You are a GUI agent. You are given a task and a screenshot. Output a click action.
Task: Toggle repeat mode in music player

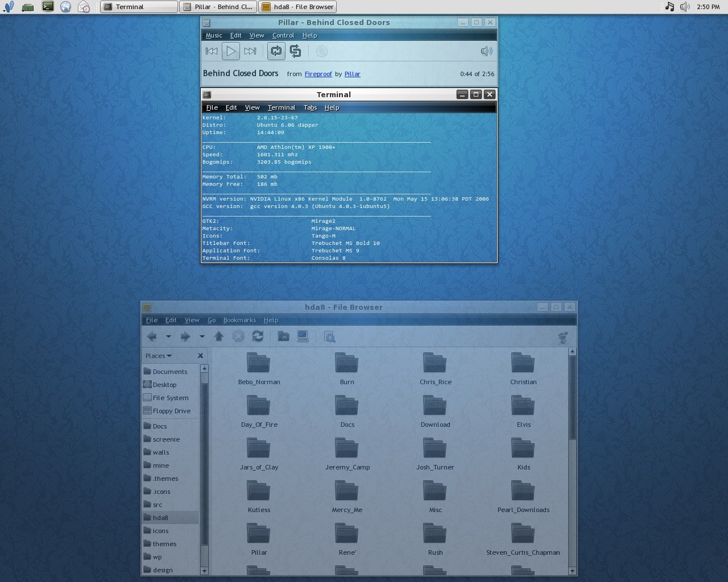pos(276,51)
